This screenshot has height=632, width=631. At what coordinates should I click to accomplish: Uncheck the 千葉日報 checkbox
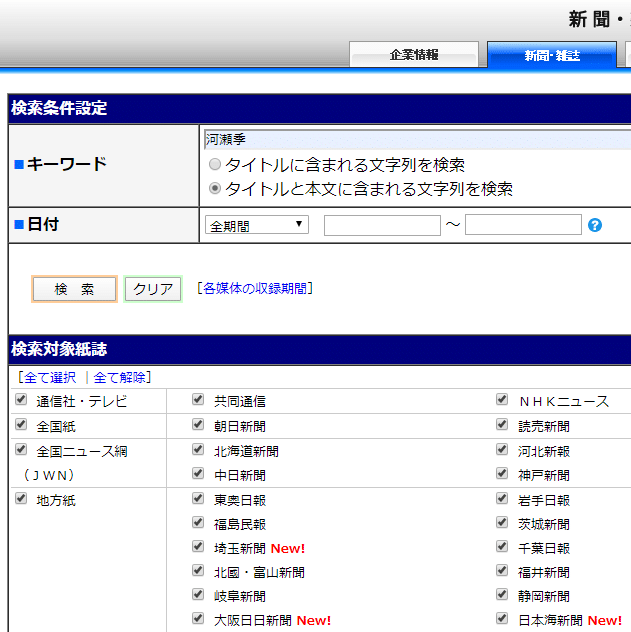pos(502,547)
